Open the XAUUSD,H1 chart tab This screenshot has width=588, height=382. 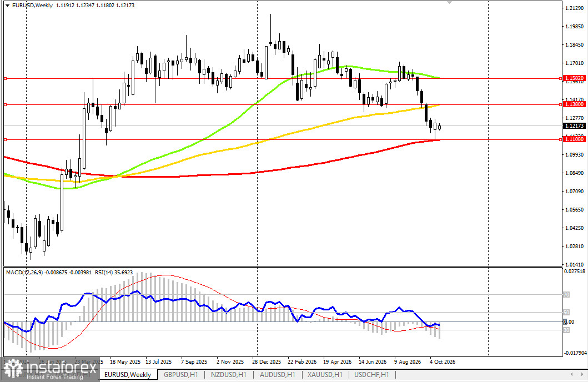(x=325, y=374)
